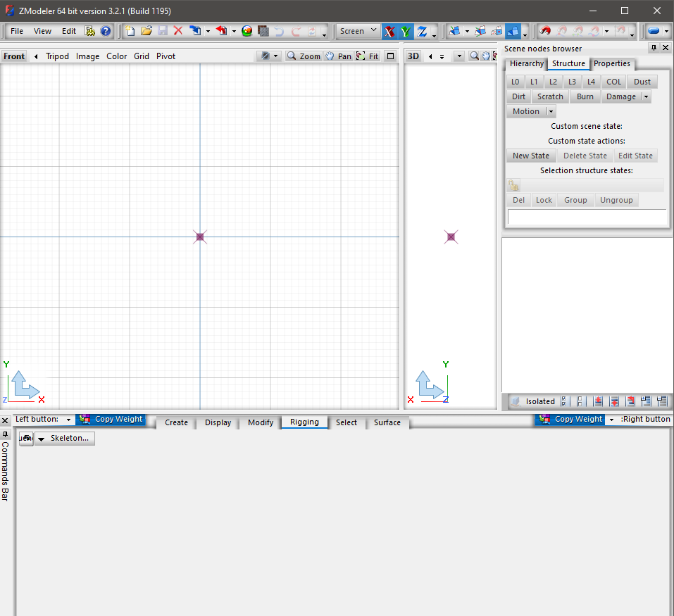
Task: Switch to the Hierarchy tab
Action: 527,63
